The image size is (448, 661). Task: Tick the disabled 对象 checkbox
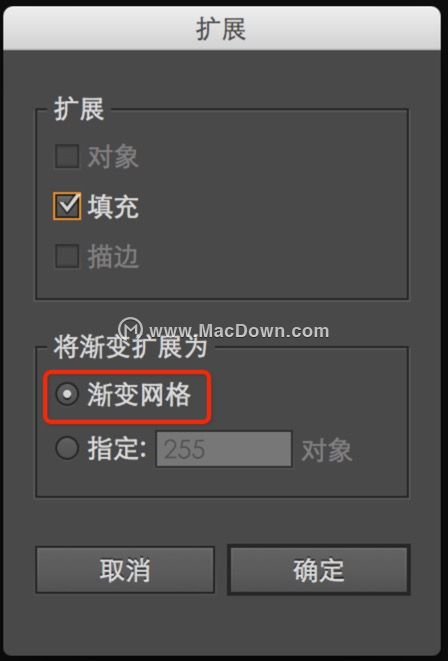click(x=67, y=156)
